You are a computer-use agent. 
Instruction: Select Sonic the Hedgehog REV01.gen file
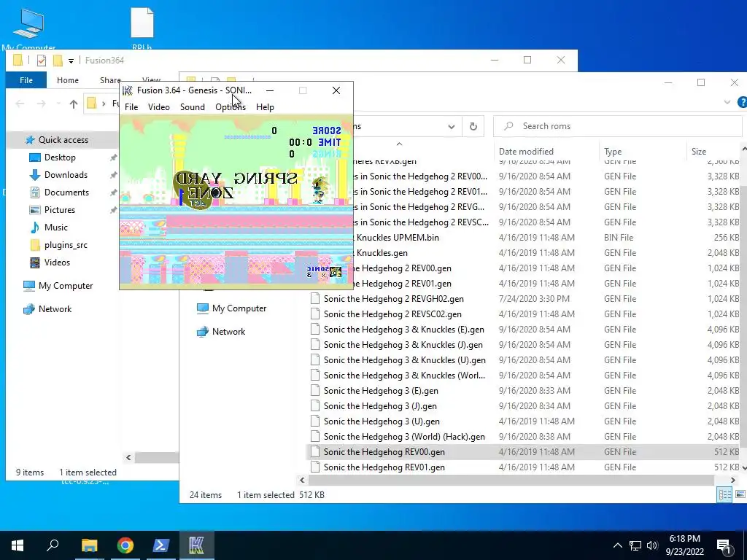(384, 467)
